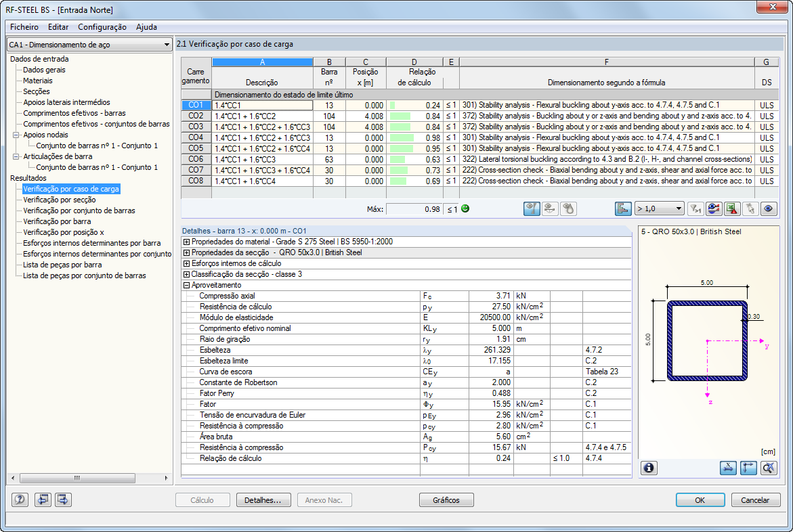The width and height of the screenshot is (793, 532).
Task: Click the fire resistance filter icon
Action: point(568,209)
